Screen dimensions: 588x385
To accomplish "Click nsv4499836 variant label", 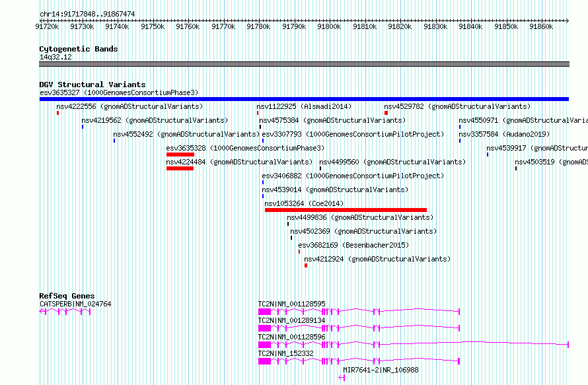I will pyautogui.click(x=360, y=217).
